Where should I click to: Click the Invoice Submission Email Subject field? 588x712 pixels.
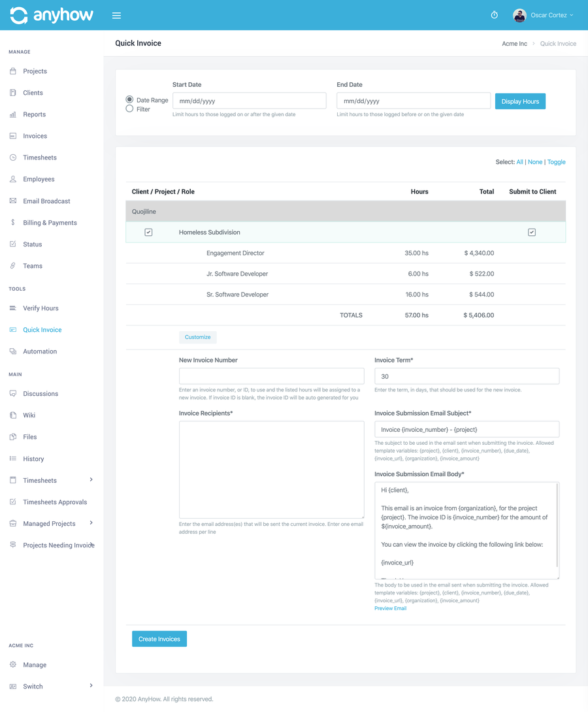pos(466,429)
